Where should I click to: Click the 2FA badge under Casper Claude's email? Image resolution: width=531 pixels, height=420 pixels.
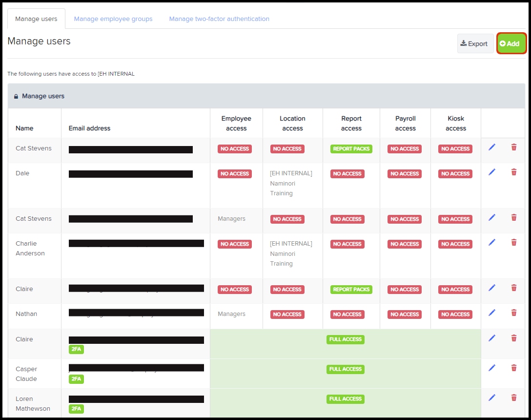tap(76, 379)
